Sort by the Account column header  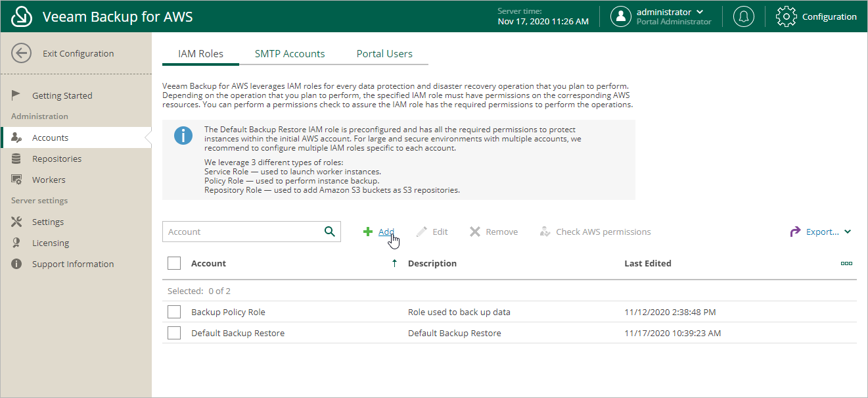(208, 263)
